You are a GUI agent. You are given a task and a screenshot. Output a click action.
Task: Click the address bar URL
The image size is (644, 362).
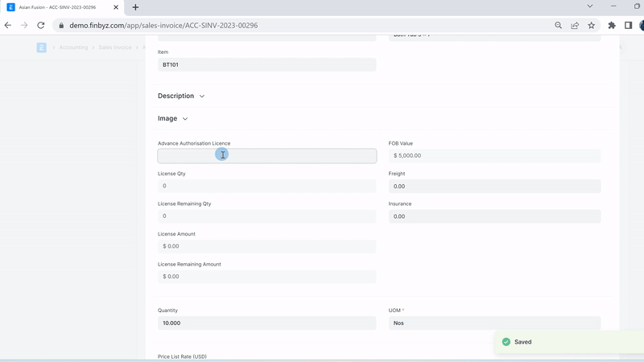point(242,25)
